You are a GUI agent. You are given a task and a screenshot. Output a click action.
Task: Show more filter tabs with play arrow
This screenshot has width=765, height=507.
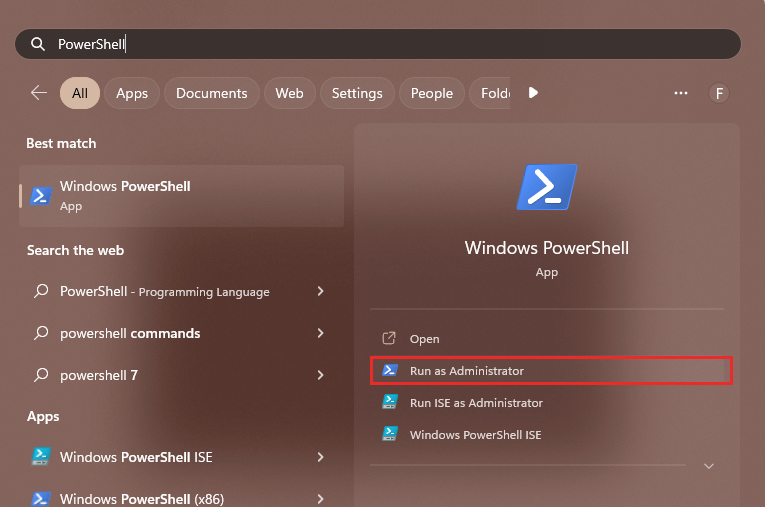533,93
